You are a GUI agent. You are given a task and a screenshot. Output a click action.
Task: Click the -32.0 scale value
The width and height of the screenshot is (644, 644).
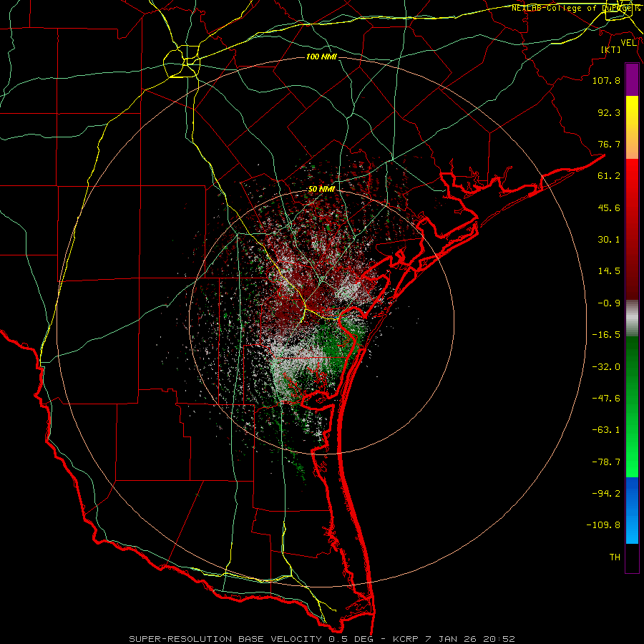coord(606,367)
